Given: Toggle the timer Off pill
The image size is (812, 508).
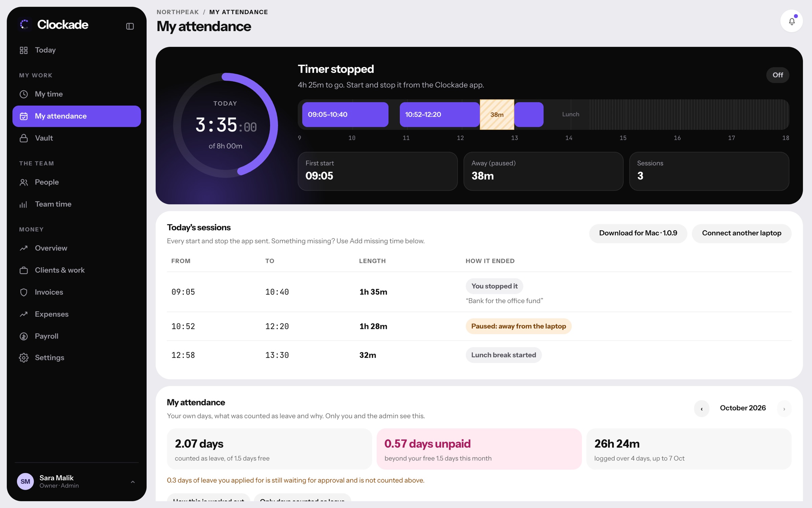Looking at the screenshot, I should tap(777, 75).
